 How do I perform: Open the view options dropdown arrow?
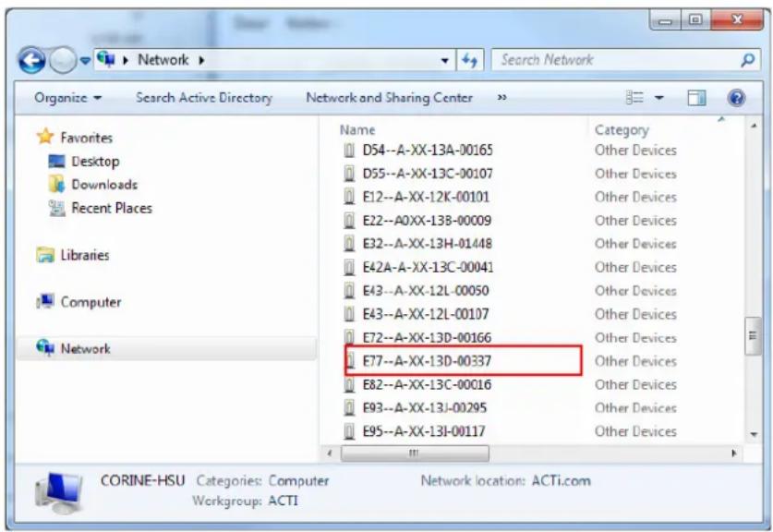coord(659,98)
